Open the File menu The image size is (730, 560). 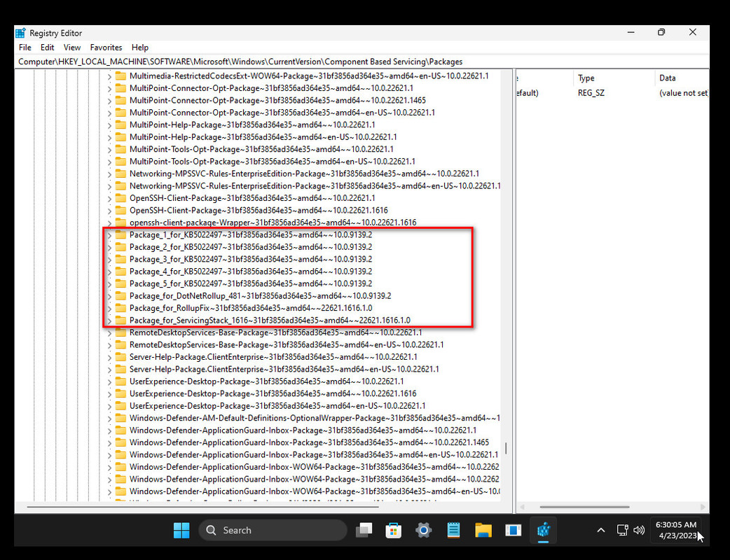click(25, 48)
